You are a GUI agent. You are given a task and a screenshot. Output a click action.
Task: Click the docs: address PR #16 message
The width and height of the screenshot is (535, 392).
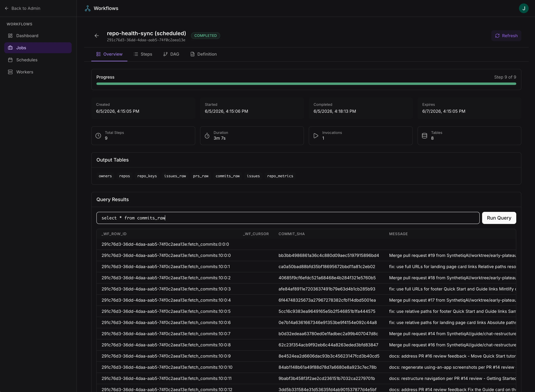point(452,356)
